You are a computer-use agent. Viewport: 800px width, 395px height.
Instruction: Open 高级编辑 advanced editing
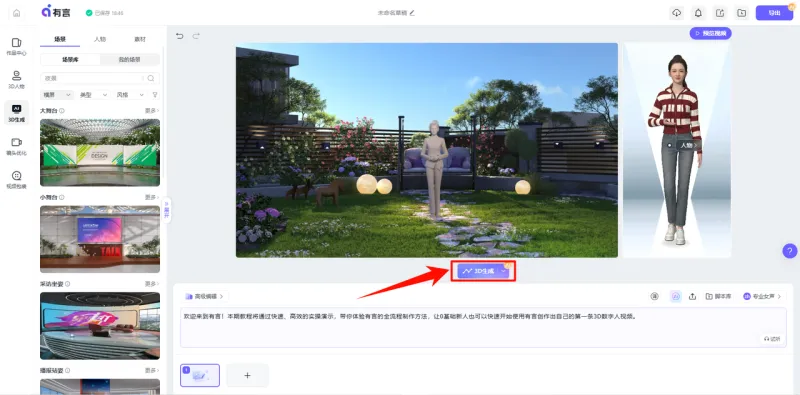pyautogui.click(x=204, y=296)
